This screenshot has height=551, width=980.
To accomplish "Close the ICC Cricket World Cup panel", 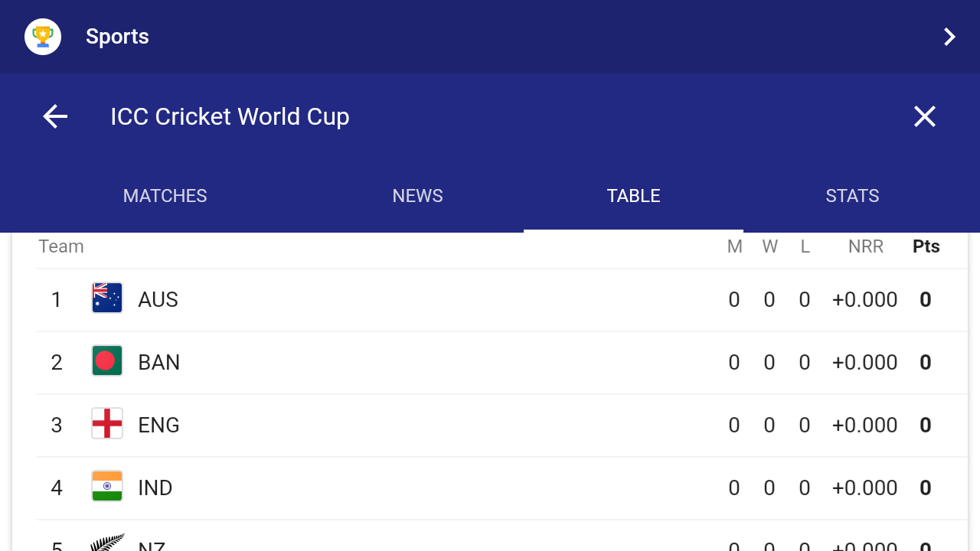I will (x=925, y=116).
